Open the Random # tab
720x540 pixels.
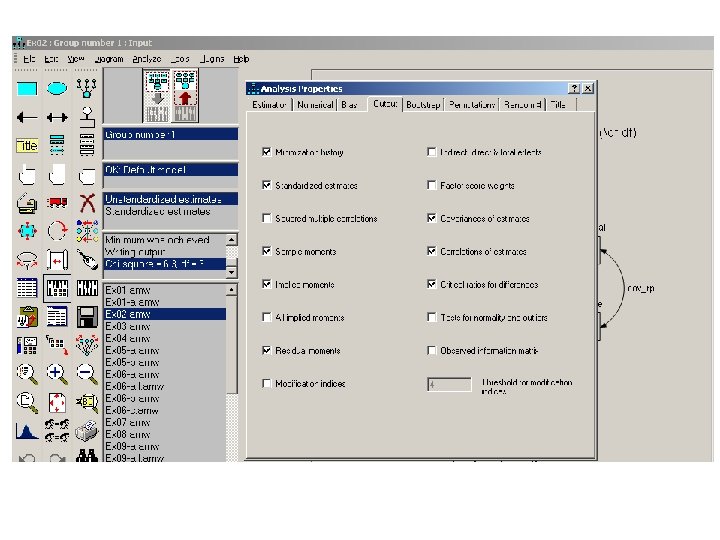pos(523,105)
